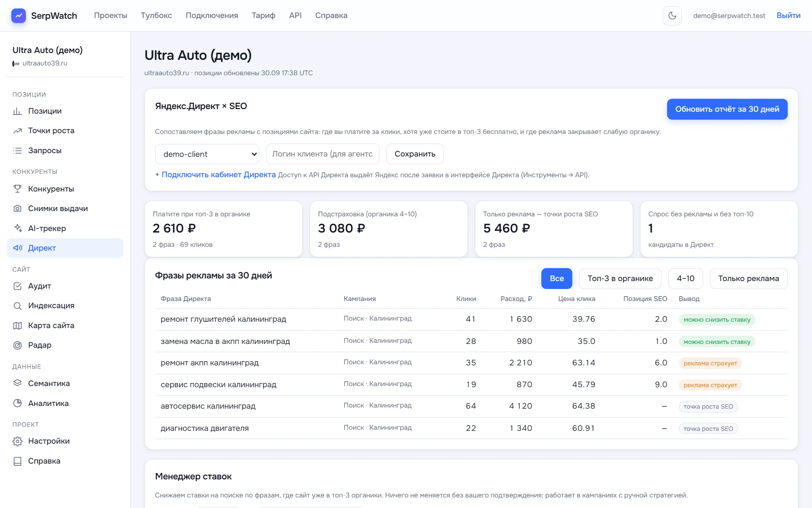Click the 'Подстраховка (органика 4–10)' card
The image size is (812, 508).
pos(389,229)
